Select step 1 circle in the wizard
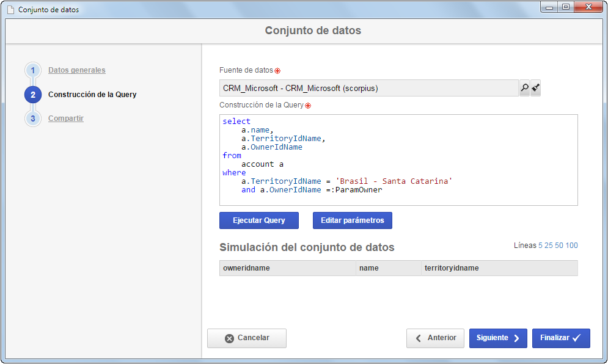Viewport: 608px width, 364px height. (x=33, y=71)
